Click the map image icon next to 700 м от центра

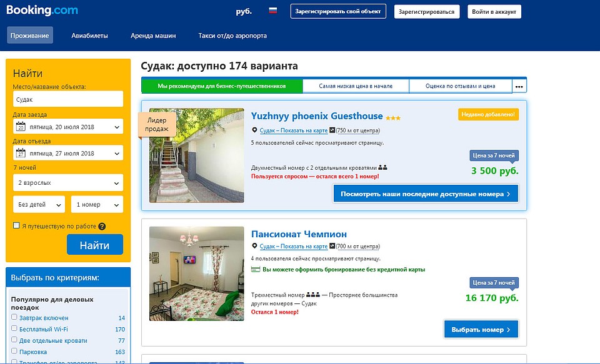(332, 246)
